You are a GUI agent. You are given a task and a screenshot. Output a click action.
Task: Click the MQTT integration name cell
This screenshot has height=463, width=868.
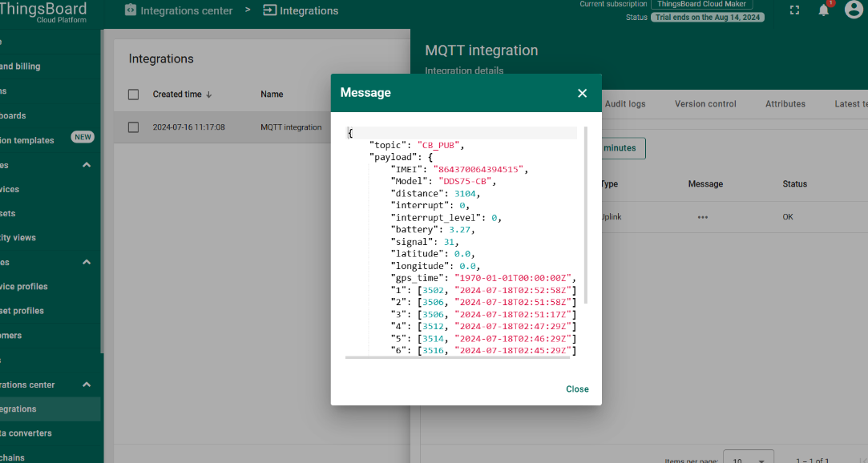(x=291, y=127)
